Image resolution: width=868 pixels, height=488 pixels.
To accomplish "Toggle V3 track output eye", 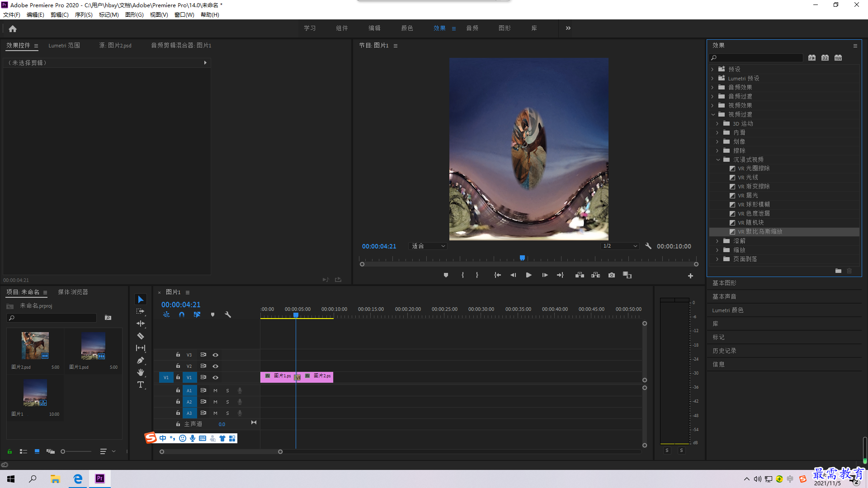I will (x=216, y=355).
